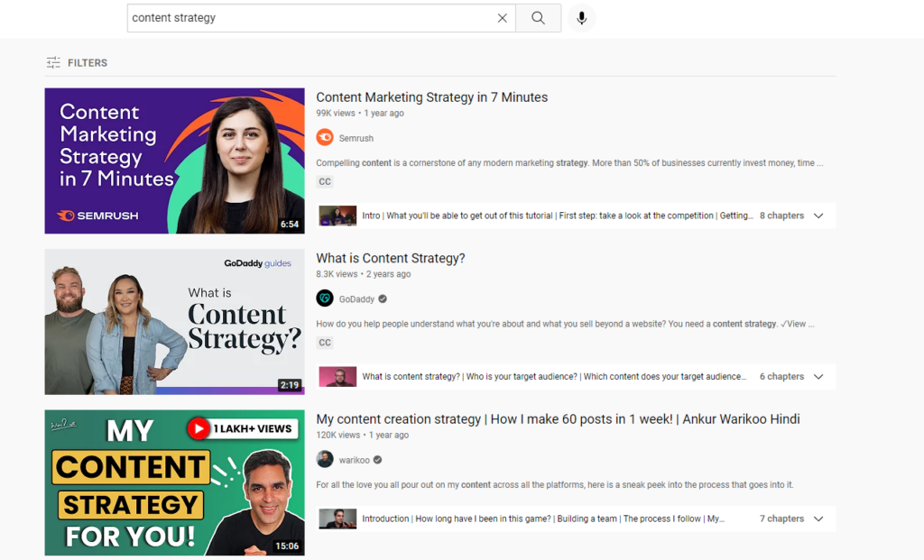The height and width of the screenshot is (560, 924).
Task: Open the My Content Strategy For You thumbnail
Action: click(x=174, y=482)
